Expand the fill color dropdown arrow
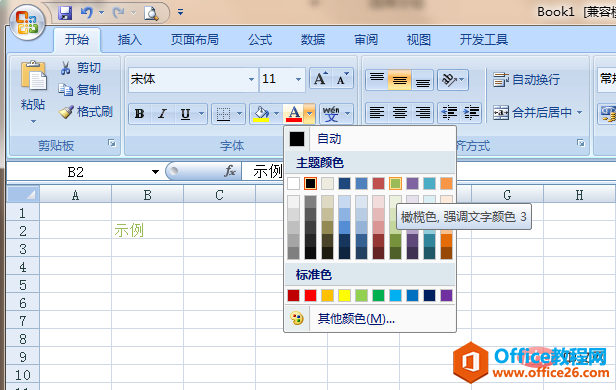 pos(276,114)
